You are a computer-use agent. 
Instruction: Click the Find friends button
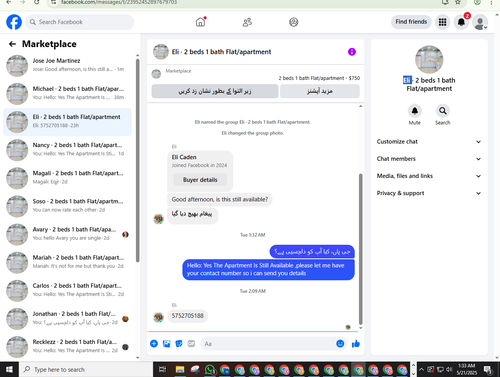(x=411, y=22)
